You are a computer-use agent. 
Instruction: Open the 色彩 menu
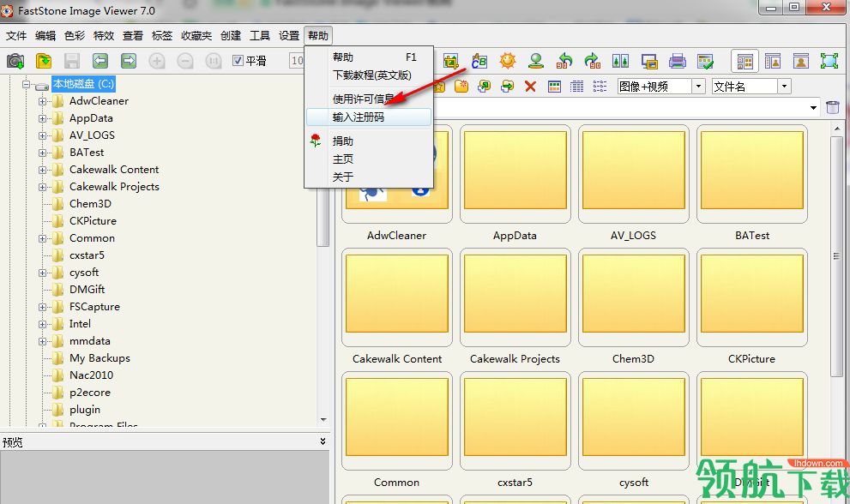click(75, 36)
